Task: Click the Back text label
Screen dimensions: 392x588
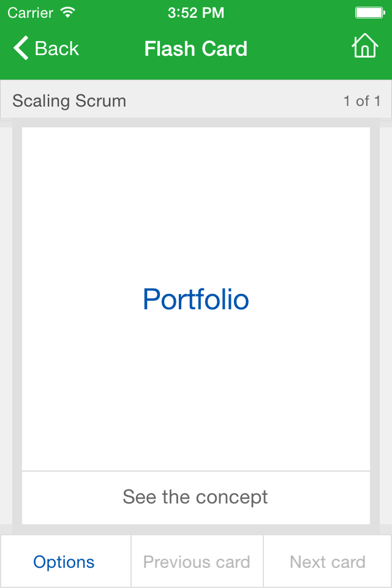Action: coord(56,48)
